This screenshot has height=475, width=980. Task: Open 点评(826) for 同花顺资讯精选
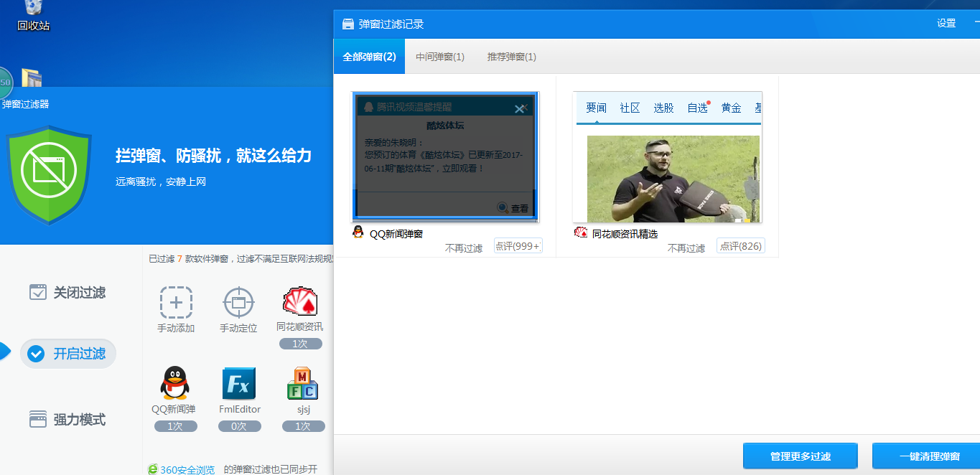(x=740, y=245)
